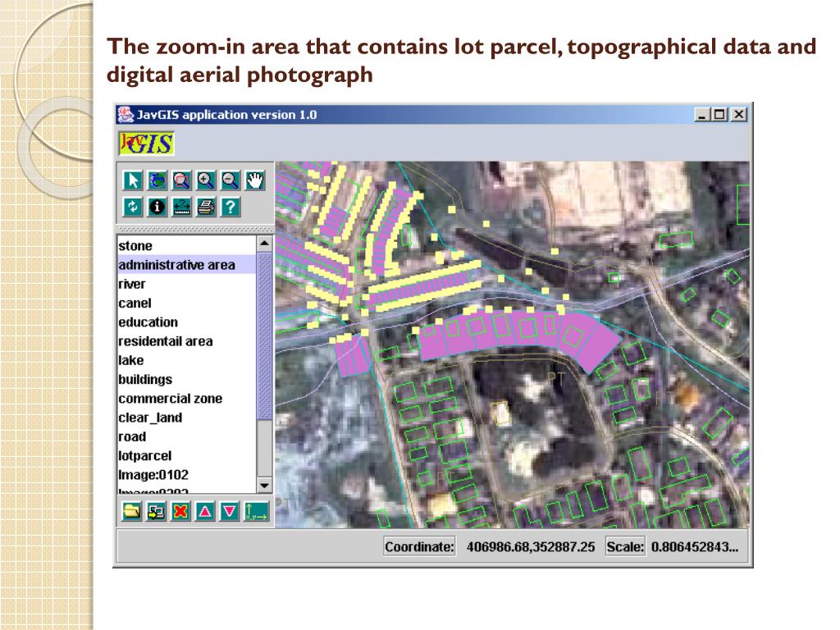Click the Scale label in status bar
The height and width of the screenshot is (630, 840).
pyautogui.click(x=624, y=546)
